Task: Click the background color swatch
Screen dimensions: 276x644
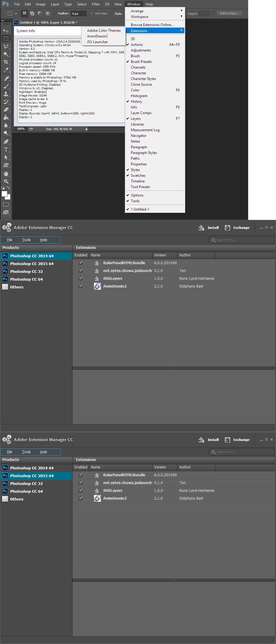Action: [9, 198]
